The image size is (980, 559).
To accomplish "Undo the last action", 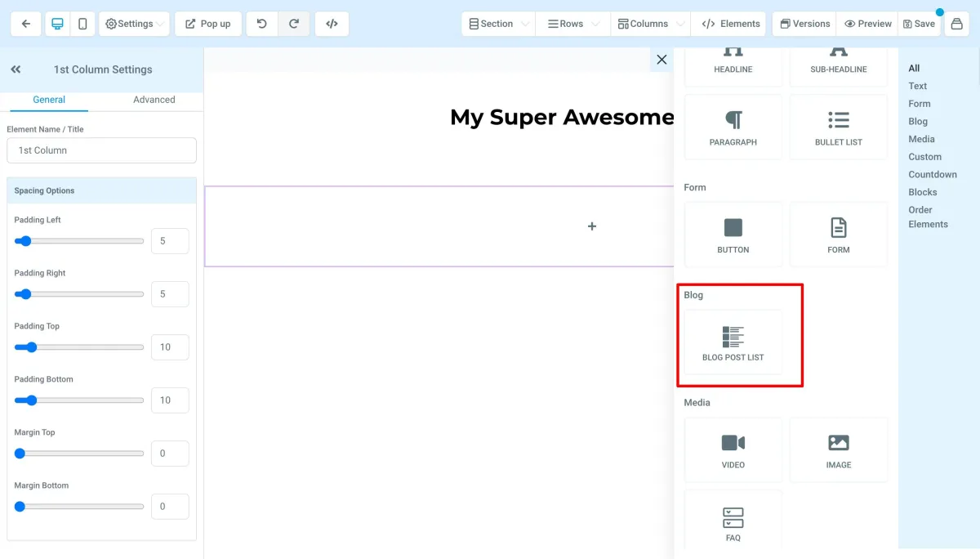I will point(261,24).
